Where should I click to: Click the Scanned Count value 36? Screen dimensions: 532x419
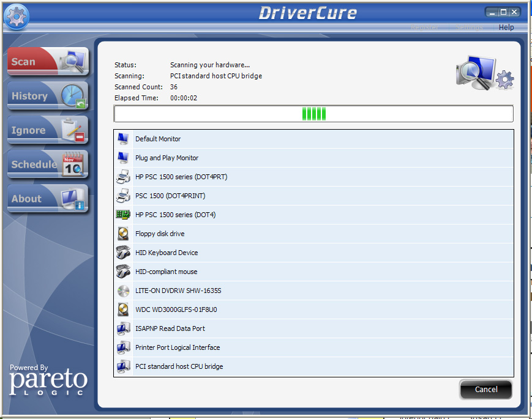[174, 87]
